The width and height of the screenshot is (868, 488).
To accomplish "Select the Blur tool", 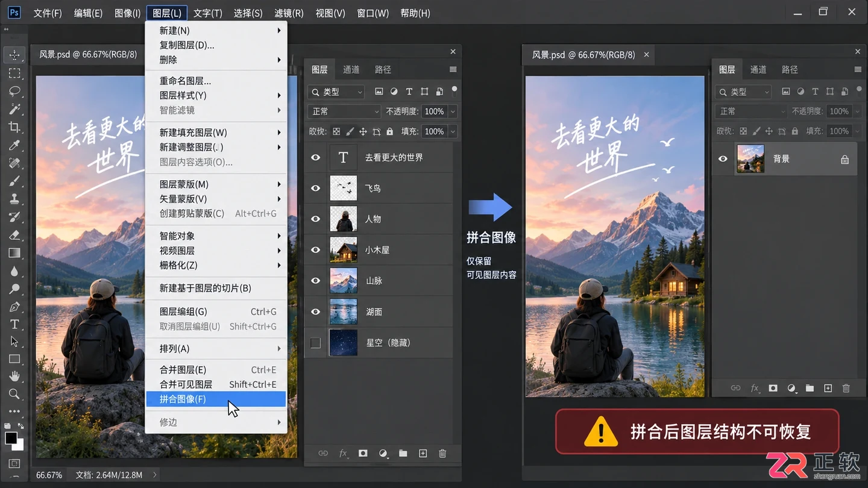I will (x=14, y=271).
